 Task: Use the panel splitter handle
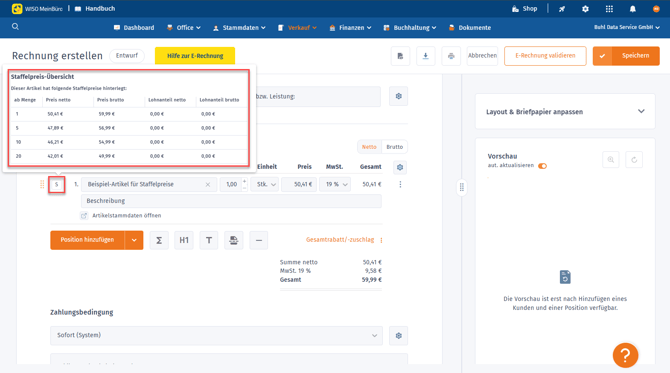(461, 187)
